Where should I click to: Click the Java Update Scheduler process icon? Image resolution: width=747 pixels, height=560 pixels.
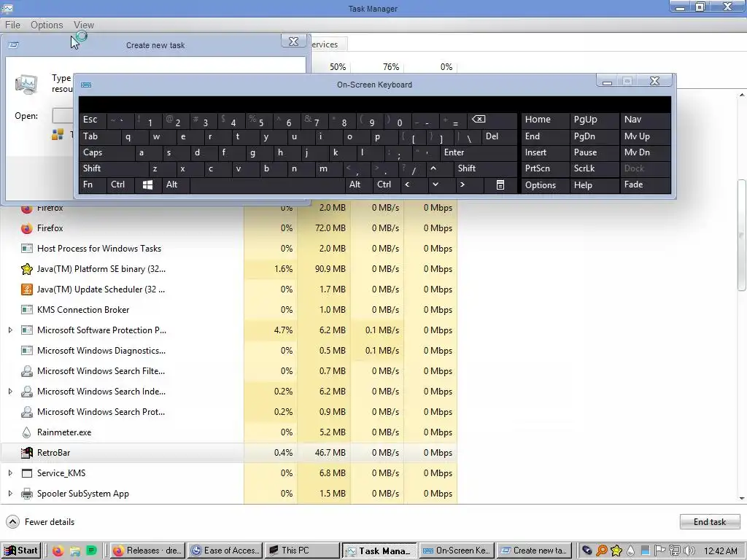tap(27, 289)
